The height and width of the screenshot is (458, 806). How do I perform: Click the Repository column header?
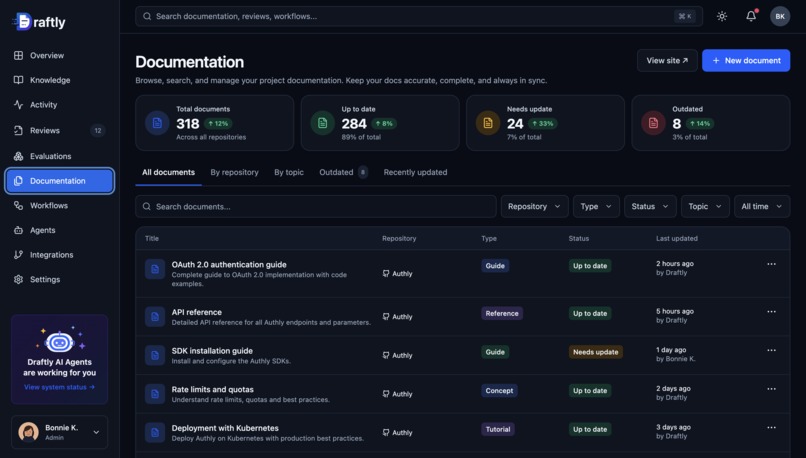(x=399, y=239)
